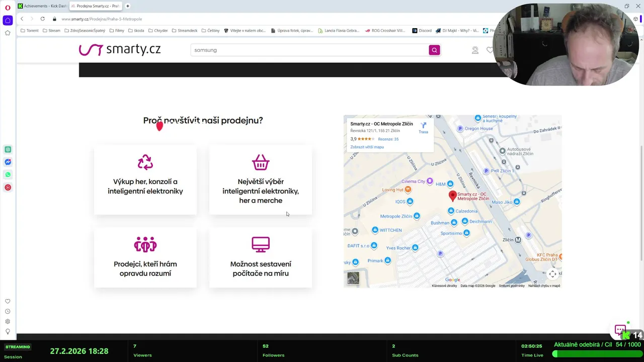Click Prodejci, kteří hrám rozumí card
Viewport: 644px width, 362px height.
click(x=145, y=258)
